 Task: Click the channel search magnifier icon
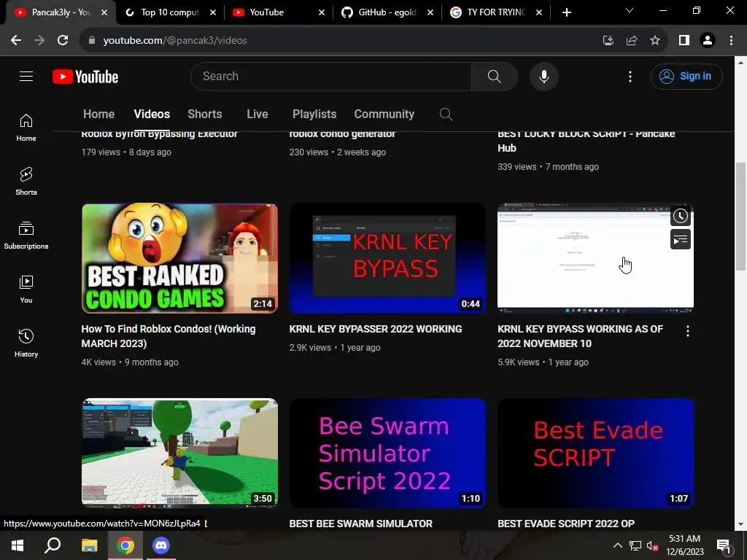446,114
